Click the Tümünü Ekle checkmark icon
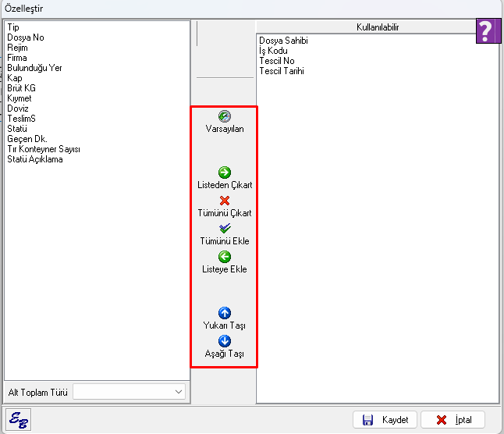 (224, 229)
